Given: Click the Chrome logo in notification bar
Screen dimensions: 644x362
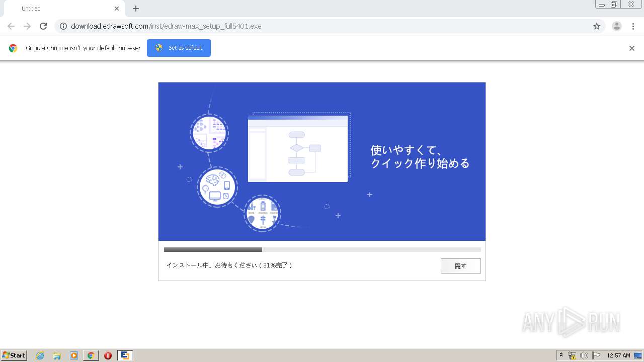Looking at the screenshot, I should [13, 48].
